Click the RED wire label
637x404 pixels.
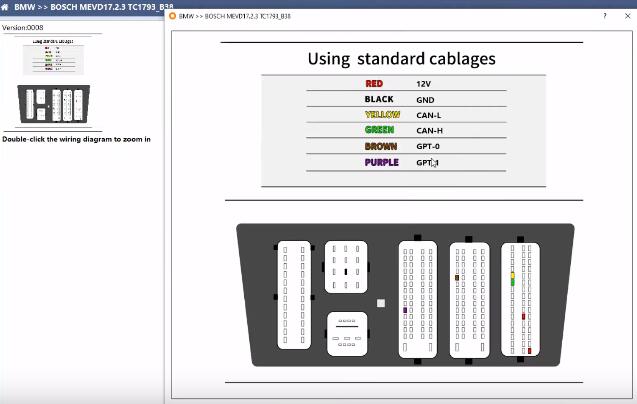pos(374,84)
